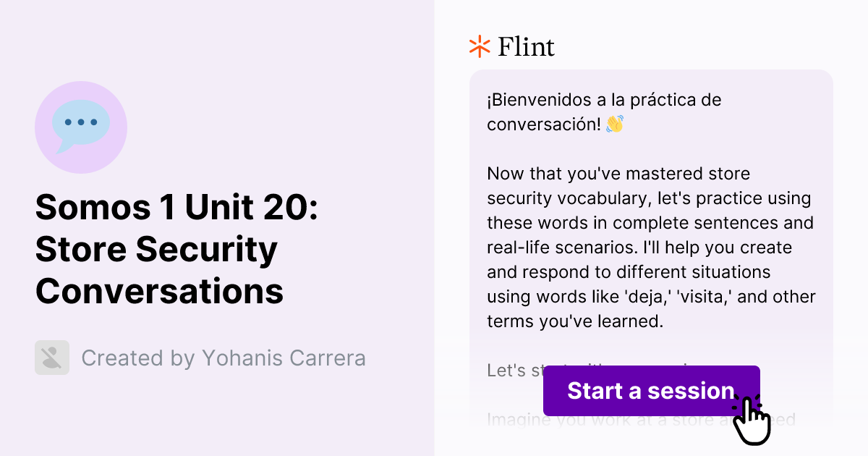The height and width of the screenshot is (456, 868).
Task: Click the three dots inside the speech bubble
Action: pyautogui.click(x=80, y=122)
